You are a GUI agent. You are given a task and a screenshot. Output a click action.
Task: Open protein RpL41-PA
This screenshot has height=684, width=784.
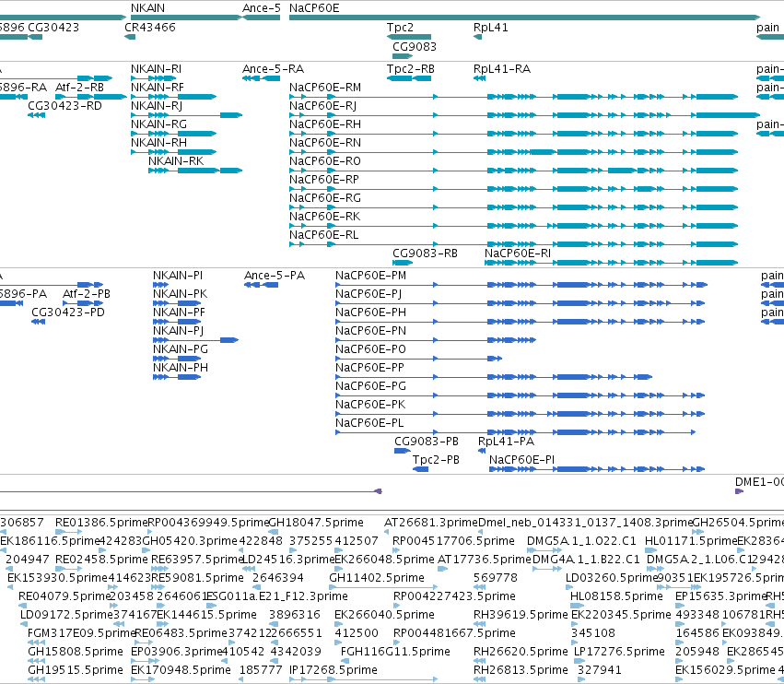[x=506, y=442]
